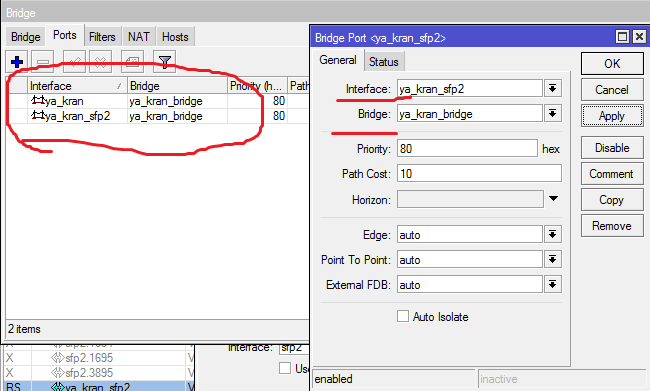Click the sfp2.3895 VLAN interface icon

tap(58, 372)
